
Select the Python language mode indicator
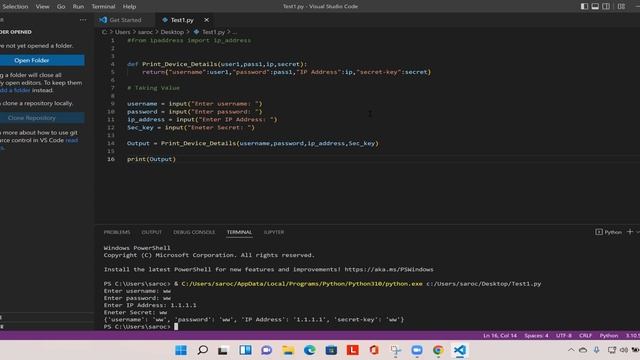tap(609, 336)
